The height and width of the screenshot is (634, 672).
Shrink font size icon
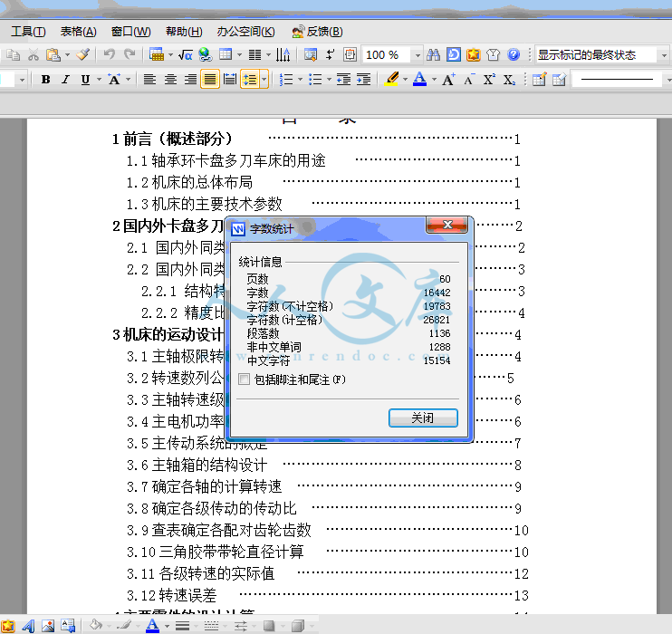pyautogui.click(x=468, y=80)
